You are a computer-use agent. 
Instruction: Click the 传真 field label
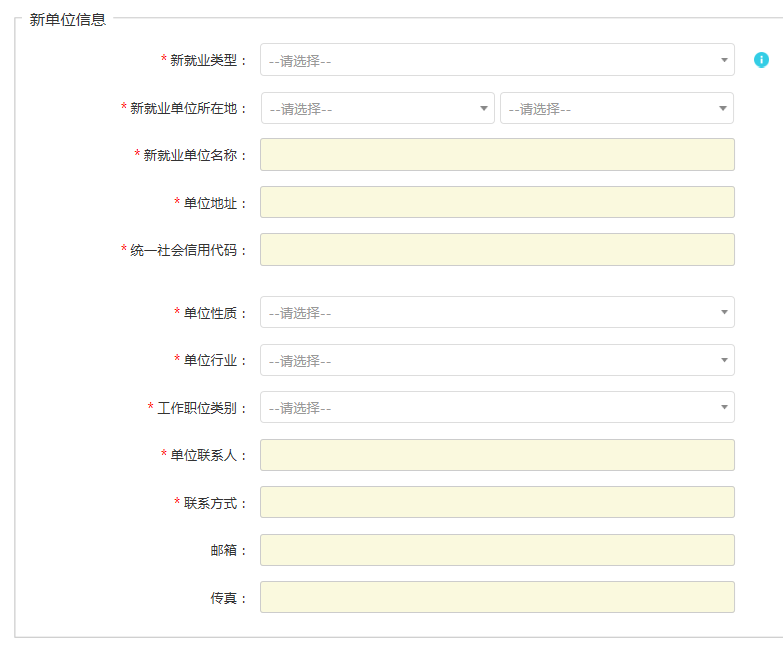[223, 598]
